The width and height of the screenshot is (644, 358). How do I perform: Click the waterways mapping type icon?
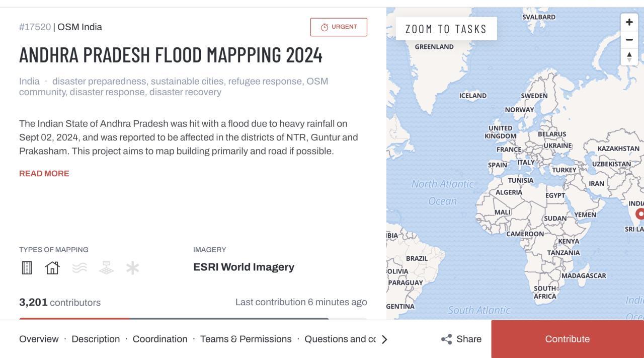79,268
